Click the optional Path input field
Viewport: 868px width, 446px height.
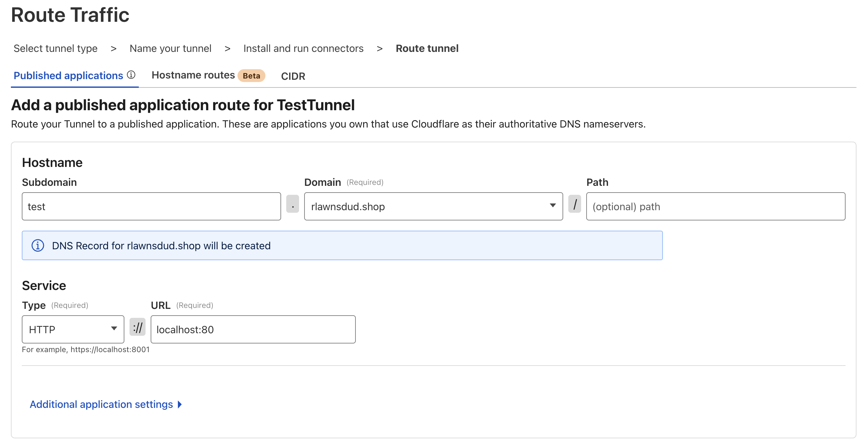click(715, 206)
